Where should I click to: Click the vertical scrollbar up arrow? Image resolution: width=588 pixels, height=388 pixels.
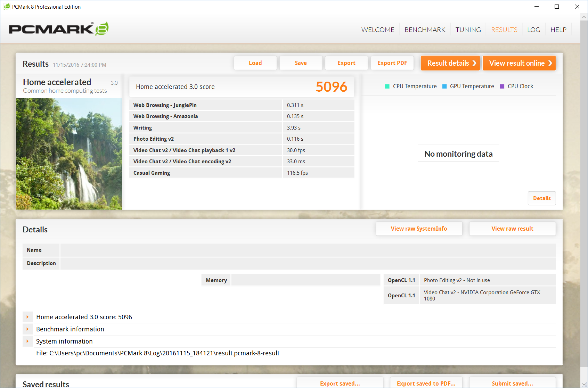(x=584, y=17)
